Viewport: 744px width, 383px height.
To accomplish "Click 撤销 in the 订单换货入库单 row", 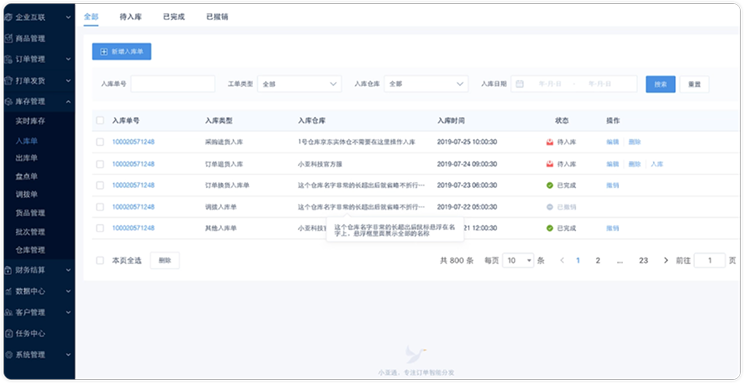I will pos(613,186).
